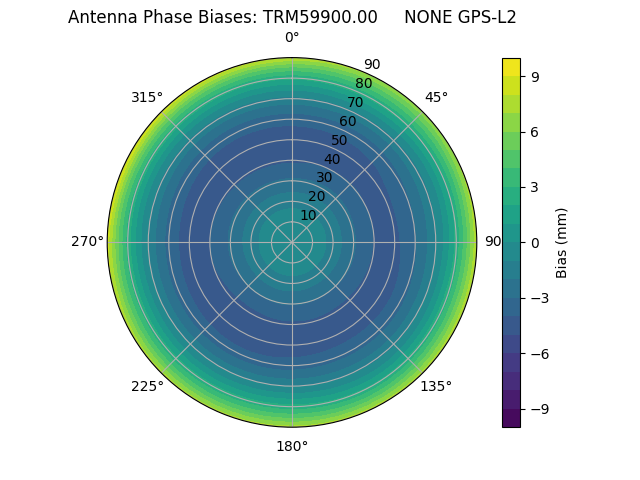Click the radial tick label 30

(x=324, y=178)
